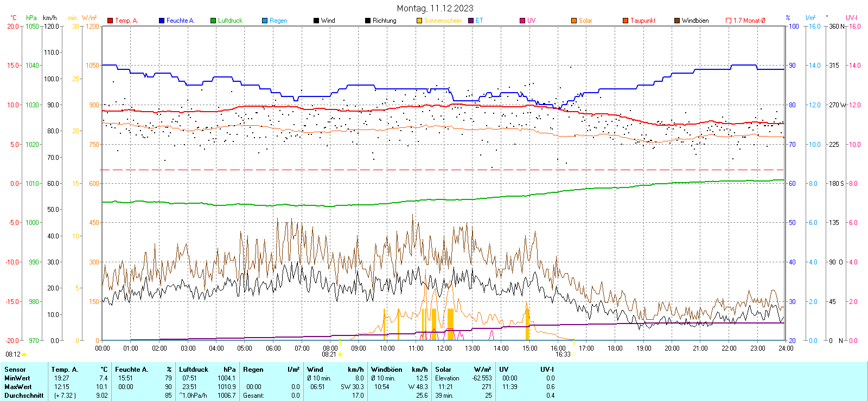This screenshot has height=401, width=868.
Task: Click the 12:00 label on the time axis
Action: [x=444, y=348]
